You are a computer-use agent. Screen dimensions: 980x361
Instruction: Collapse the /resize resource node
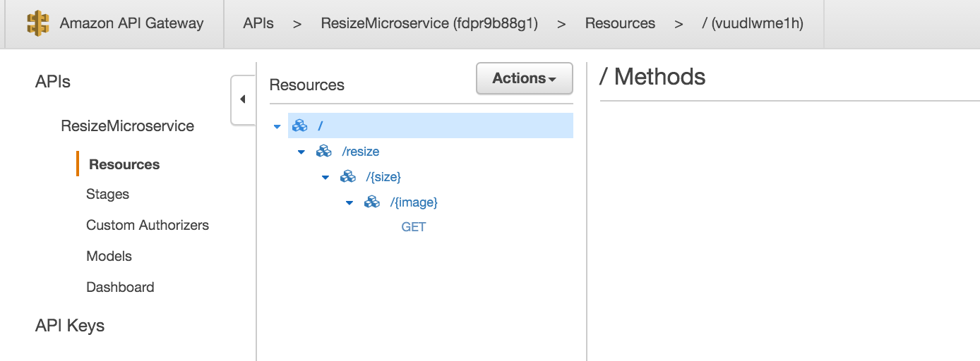pos(301,152)
